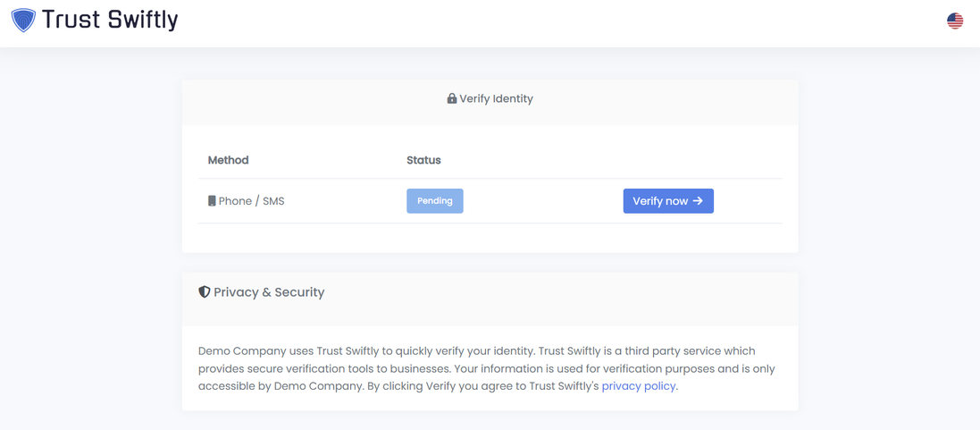Click the shield icon beside Privacy & Security
This screenshot has height=430, width=980.
coord(205,292)
